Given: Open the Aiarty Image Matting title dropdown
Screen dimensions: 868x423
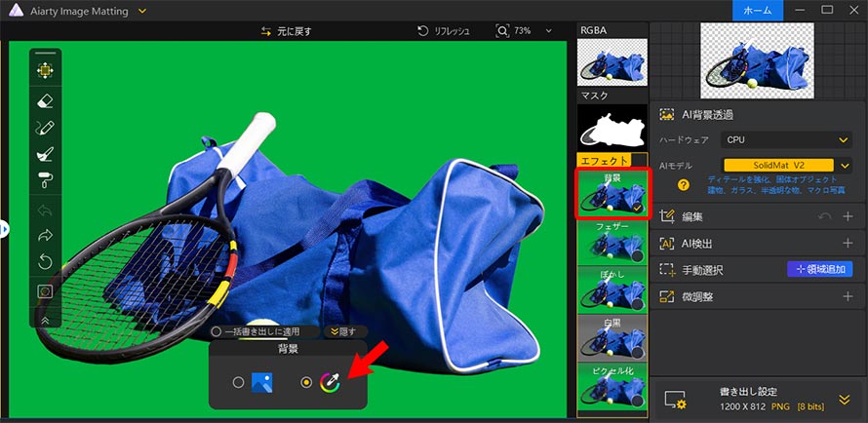Looking at the screenshot, I should (142, 11).
